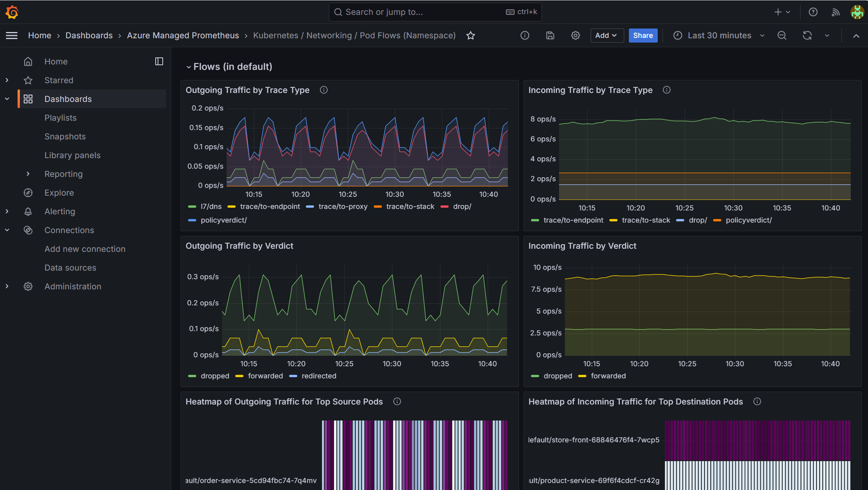Star this dashboard
The height and width of the screenshot is (490, 868).
470,36
